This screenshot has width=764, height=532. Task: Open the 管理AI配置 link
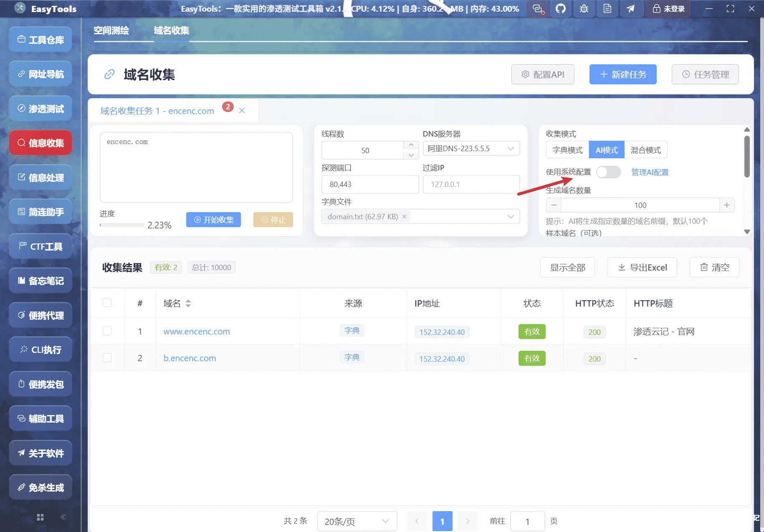coord(649,172)
